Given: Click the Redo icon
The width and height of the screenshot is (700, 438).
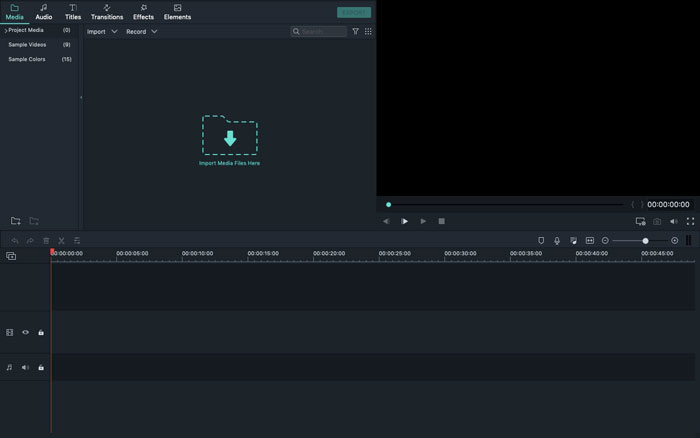Looking at the screenshot, I should [x=30, y=241].
